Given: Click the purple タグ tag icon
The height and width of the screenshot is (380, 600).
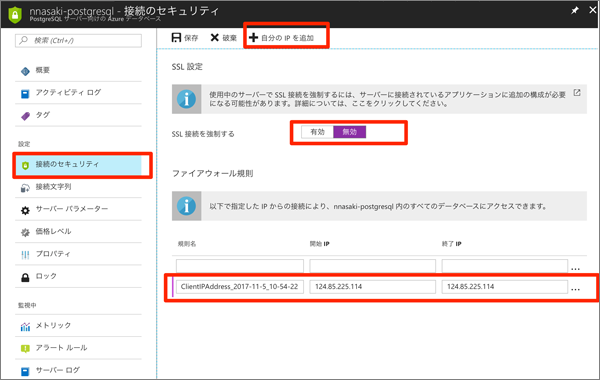Looking at the screenshot, I should [25, 116].
